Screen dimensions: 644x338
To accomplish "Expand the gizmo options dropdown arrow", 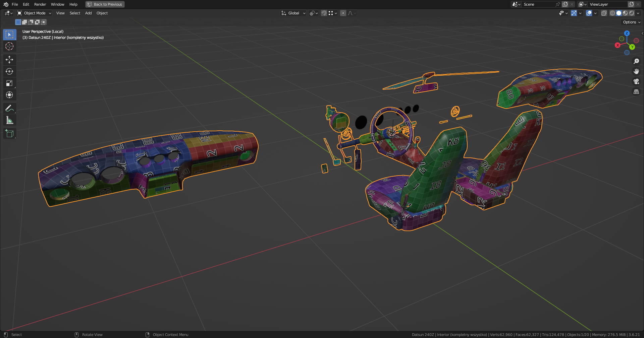I will (580, 13).
